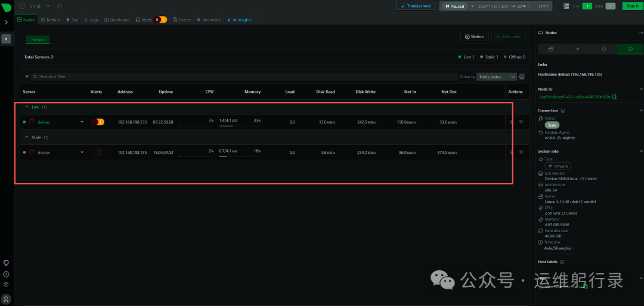644x306 pixels.
Task: Click the Troubleshoot button
Action: pyautogui.click(x=416, y=6)
